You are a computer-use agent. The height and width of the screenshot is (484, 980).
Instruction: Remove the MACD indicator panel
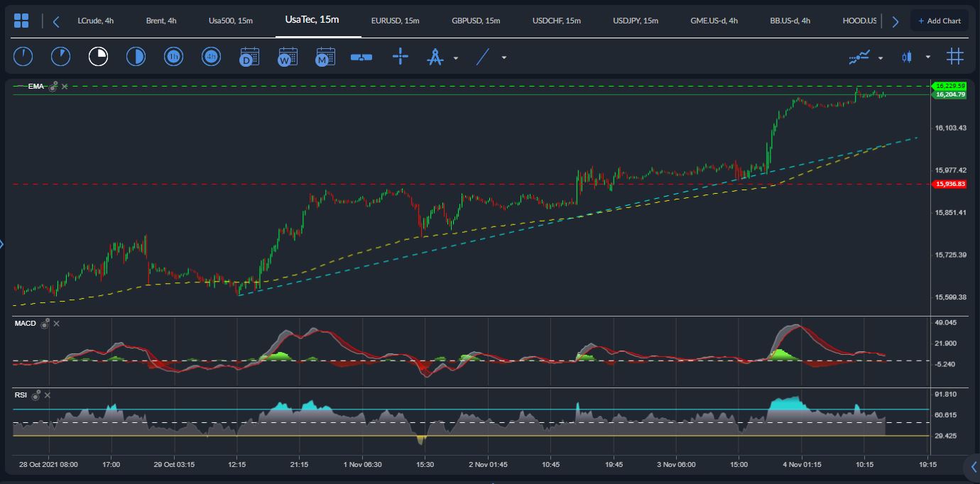point(57,324)
